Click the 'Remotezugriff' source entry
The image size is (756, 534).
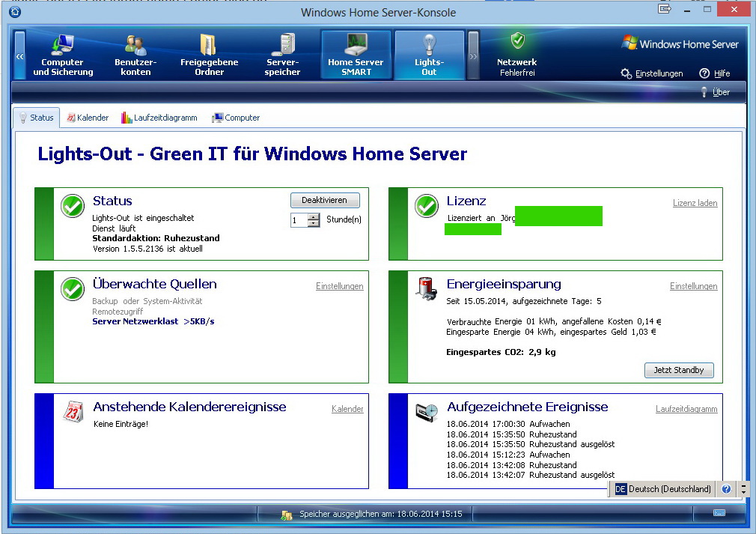(118, 312)
